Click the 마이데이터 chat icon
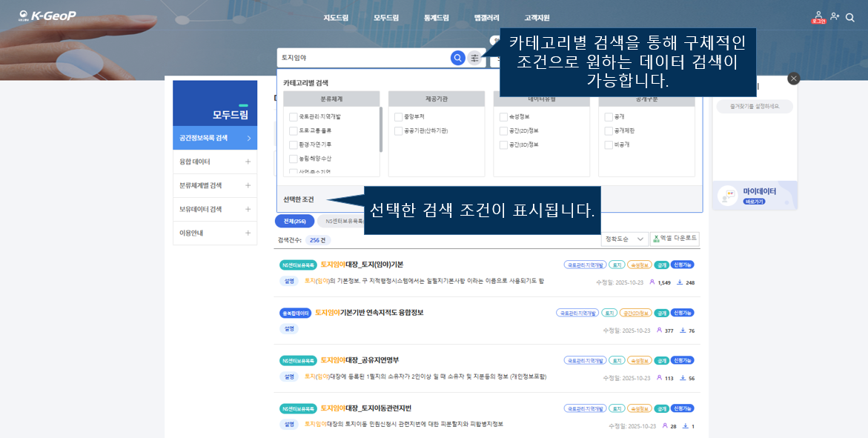The height and width of the screenshot is (438, 868). [727, 195]
